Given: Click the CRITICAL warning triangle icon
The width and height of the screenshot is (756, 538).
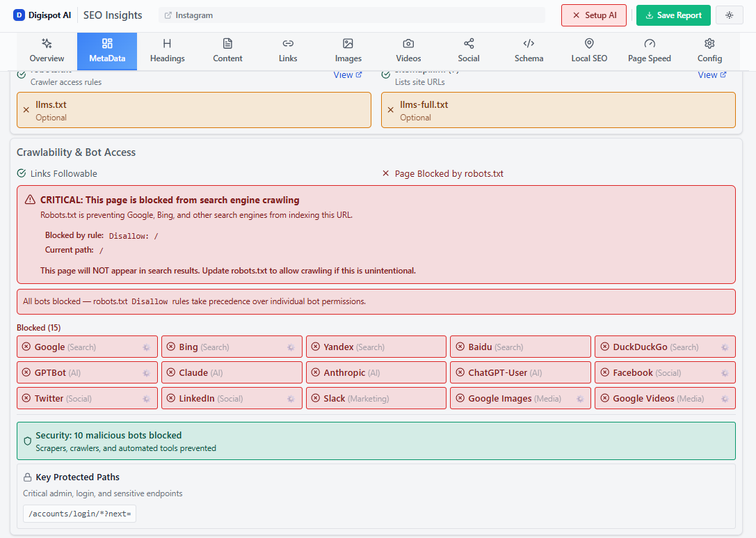Looking at the screenshot, I should [x=30, y=200].
